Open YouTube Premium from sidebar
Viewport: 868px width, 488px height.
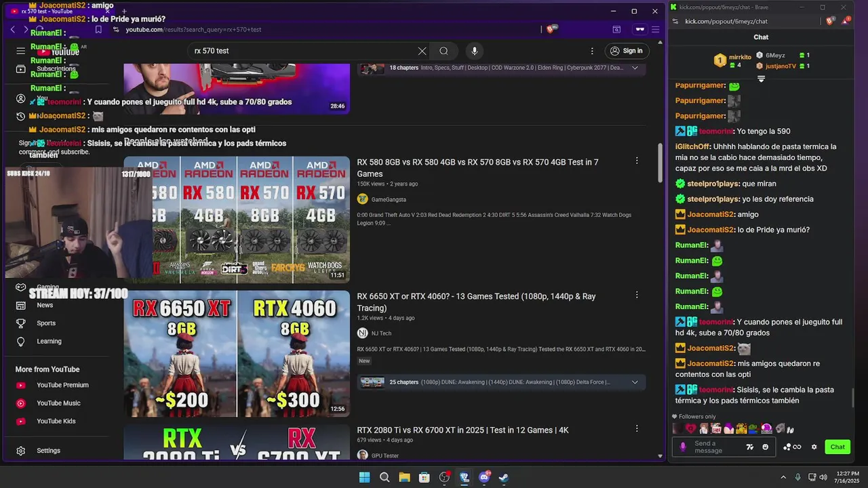[62, 385]
